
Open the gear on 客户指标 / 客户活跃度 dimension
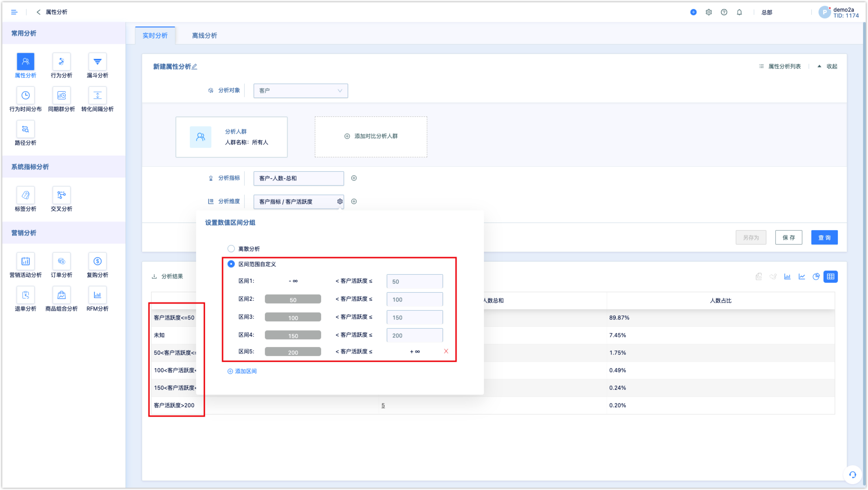click(340, 201)
